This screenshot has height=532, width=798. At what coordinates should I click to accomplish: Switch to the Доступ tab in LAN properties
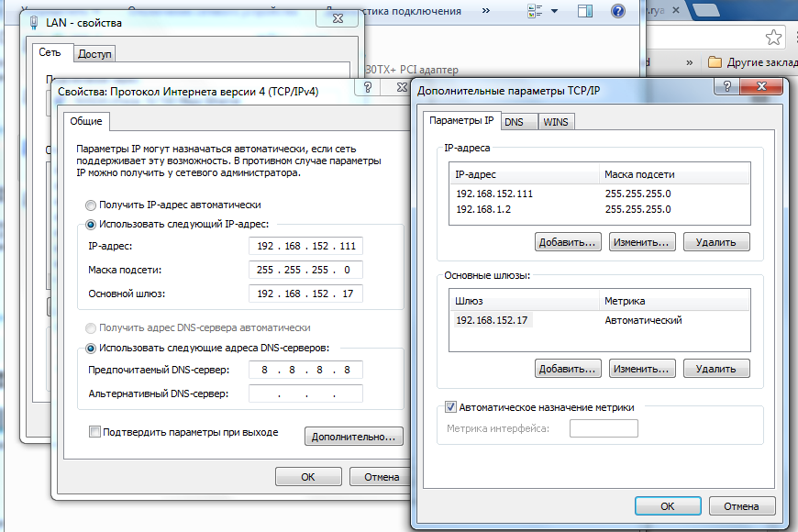pos(94,53)
